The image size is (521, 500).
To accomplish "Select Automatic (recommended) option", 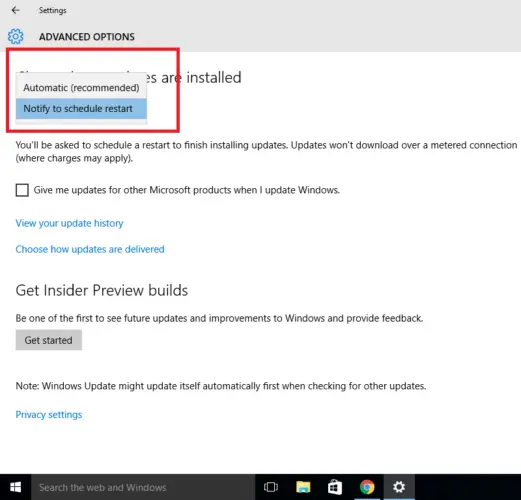I will tap(81, 88).
